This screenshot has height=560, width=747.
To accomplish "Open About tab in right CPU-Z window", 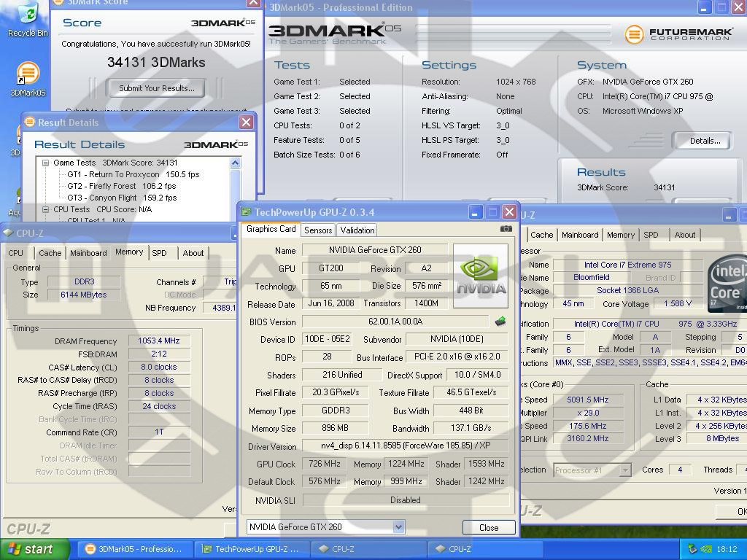I will pyautogui.click(x=684, y=235).
